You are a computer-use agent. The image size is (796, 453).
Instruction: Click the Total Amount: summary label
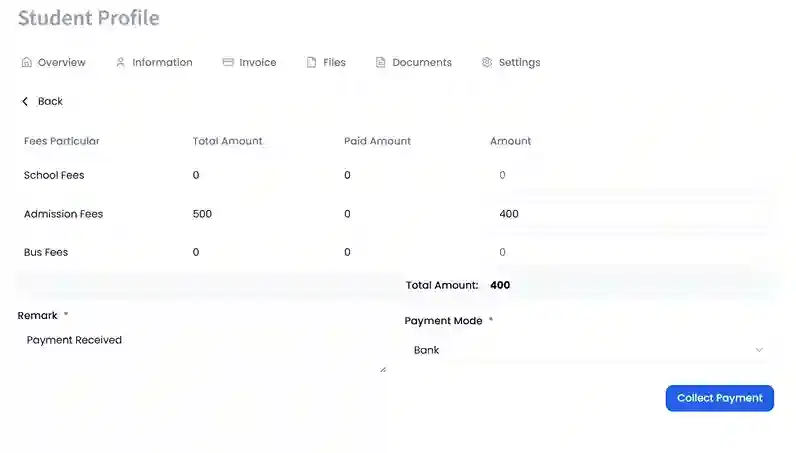pyautogui.click(x=442, y=285)
